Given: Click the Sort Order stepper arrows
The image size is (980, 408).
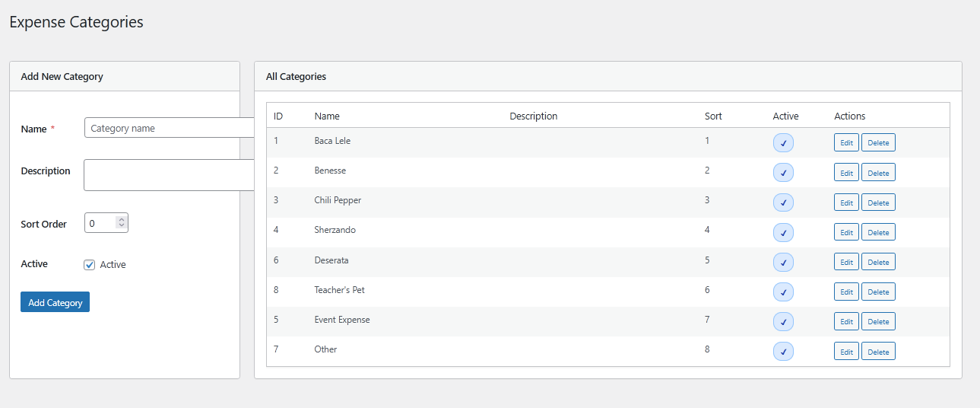Looking at the screenshot, I should tap(122, 223).
